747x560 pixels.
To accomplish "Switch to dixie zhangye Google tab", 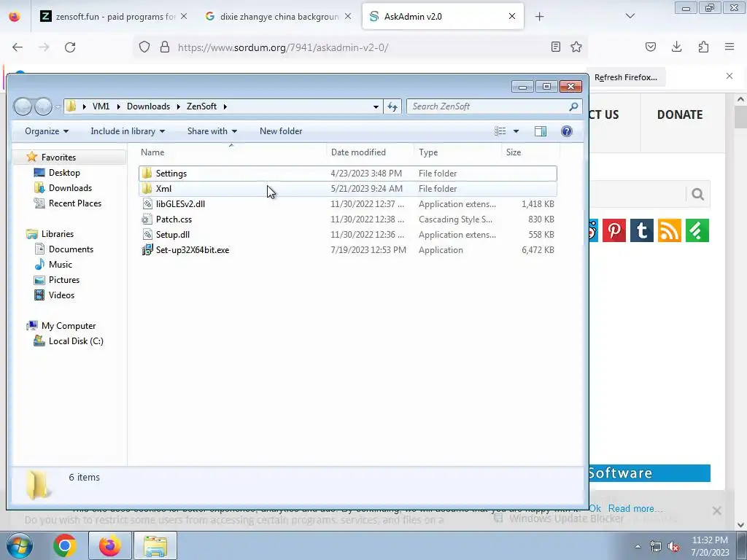I will (x=279, y=17).
